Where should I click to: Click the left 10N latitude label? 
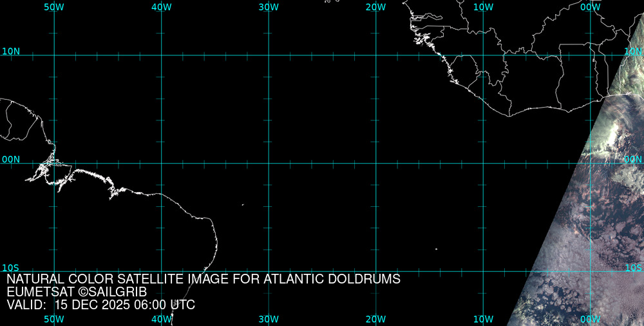(10, 51)
